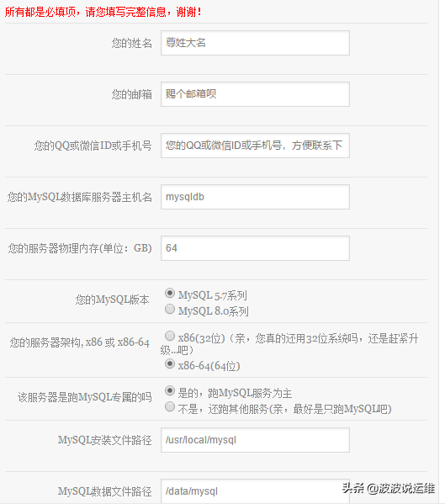445x504 pixels.
Task: Click the x86-64(64位) option label text
Action: [209, 366]
